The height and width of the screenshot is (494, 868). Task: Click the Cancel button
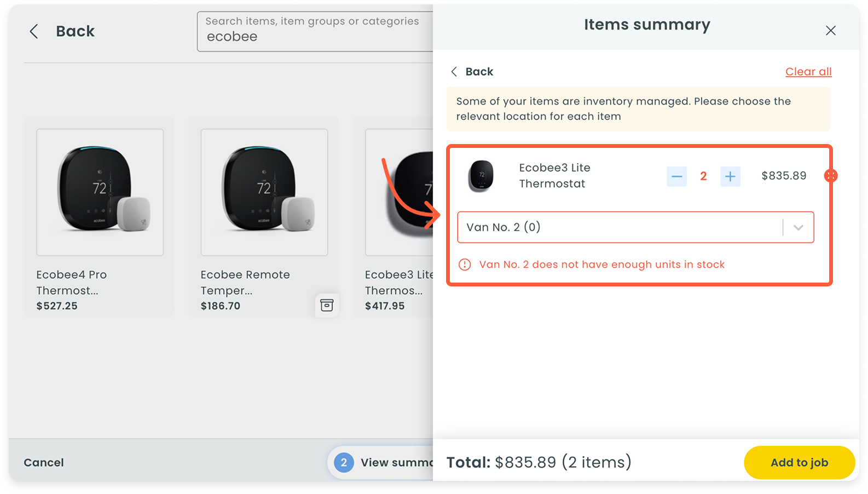[x=44, y=462]
